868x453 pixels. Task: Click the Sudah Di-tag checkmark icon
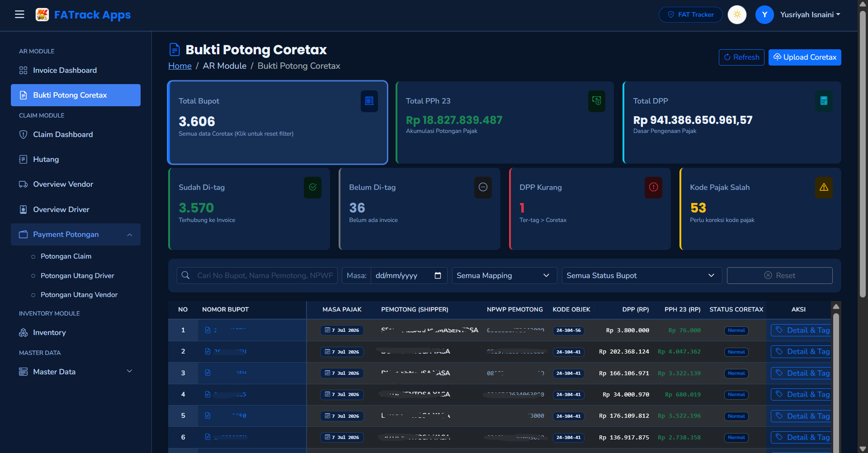313,187
